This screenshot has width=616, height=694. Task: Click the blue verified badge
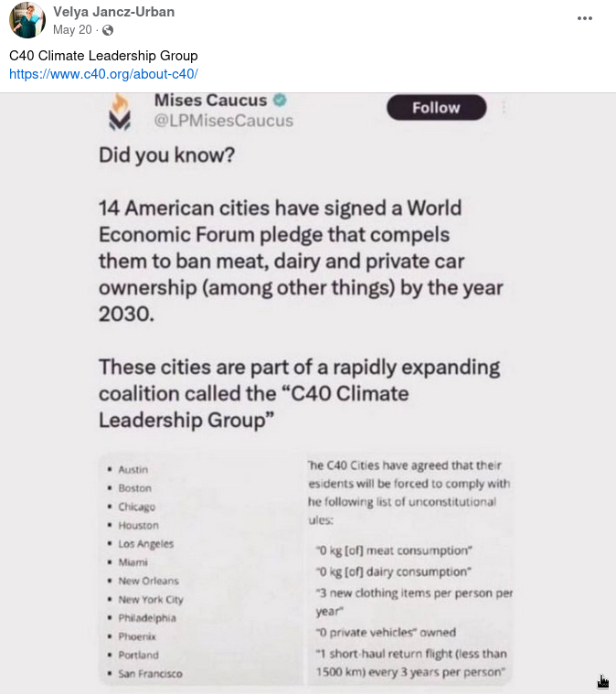tap(281, 101)
